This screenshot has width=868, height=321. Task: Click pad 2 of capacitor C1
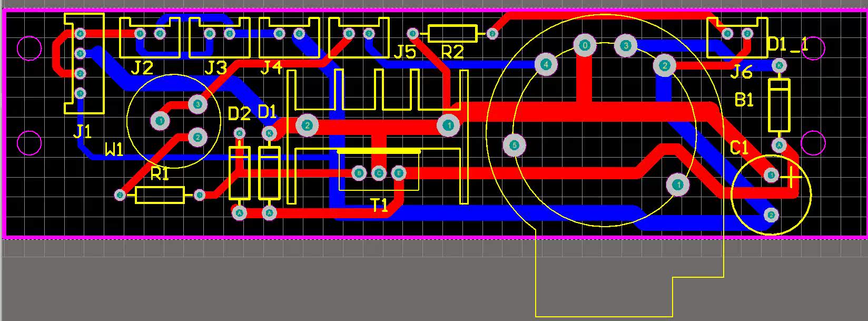771,215
